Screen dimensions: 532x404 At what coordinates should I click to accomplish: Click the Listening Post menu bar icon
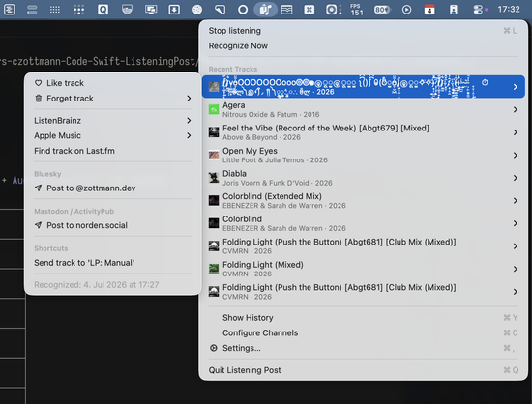coord(265,9)
